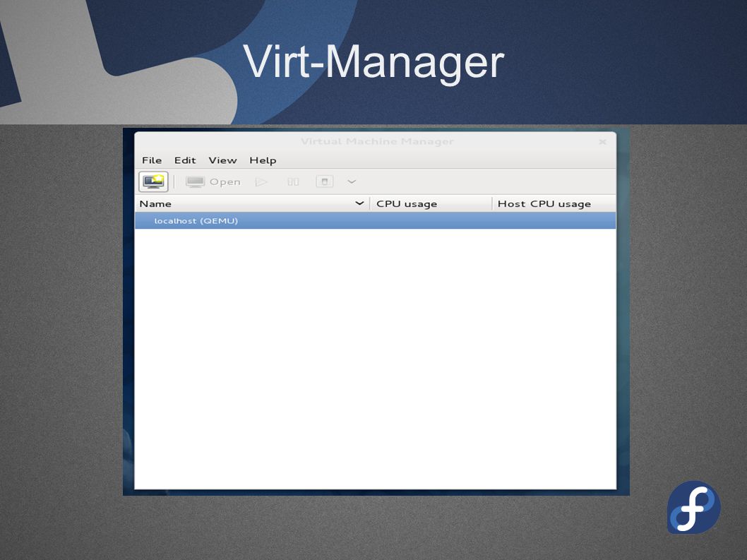This screenshot has height=560, width=747.
Task: Click the Host CPU usage column header
Action: tap(554, 203)
